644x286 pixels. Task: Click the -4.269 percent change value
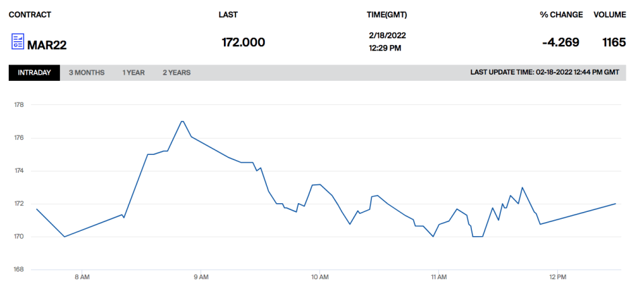(x=560, y=42)
